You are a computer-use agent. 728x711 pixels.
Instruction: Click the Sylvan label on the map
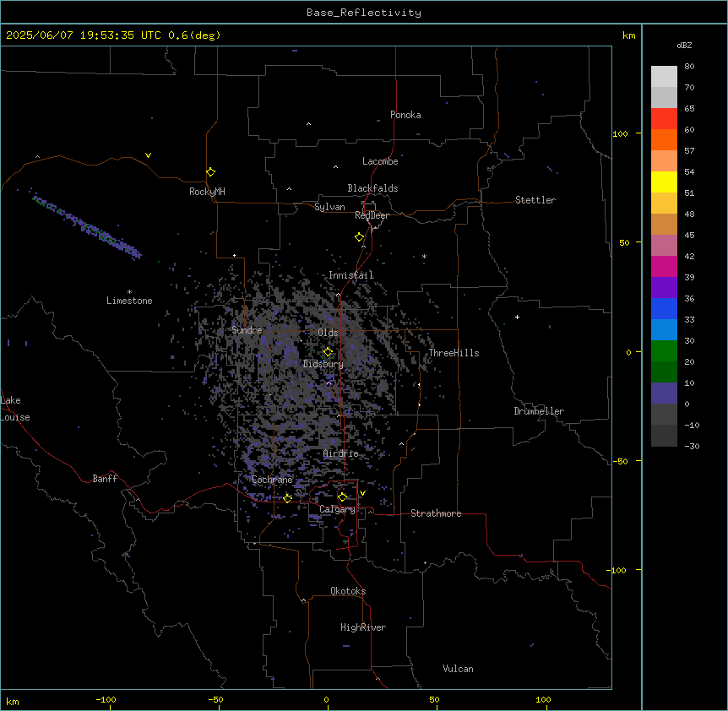[329, 207]
